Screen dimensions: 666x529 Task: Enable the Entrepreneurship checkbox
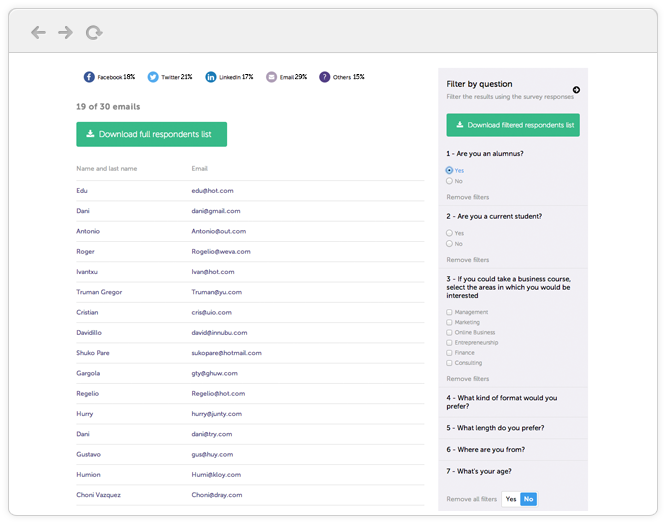coord(450,343)
